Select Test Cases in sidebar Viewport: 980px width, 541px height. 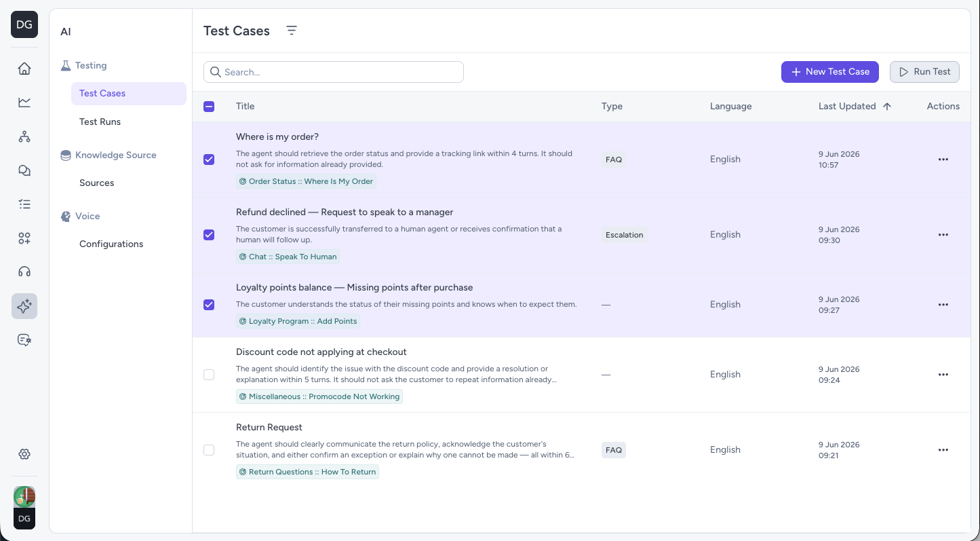click(129, 94)
